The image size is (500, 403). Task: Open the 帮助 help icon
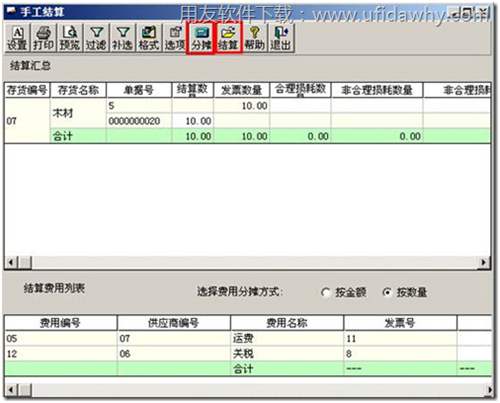point(255,38)
